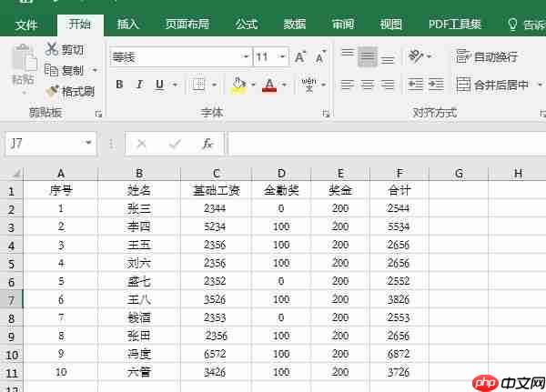Click the formula cancel X icon
Image resolution: width=546 pixels, height=392 pixels.
tap(141, 143)
